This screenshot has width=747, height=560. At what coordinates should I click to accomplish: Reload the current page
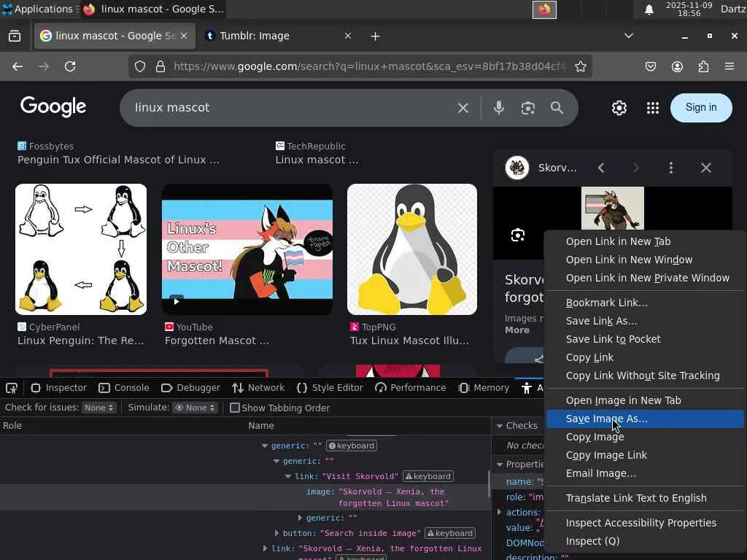tap(70, 66)
